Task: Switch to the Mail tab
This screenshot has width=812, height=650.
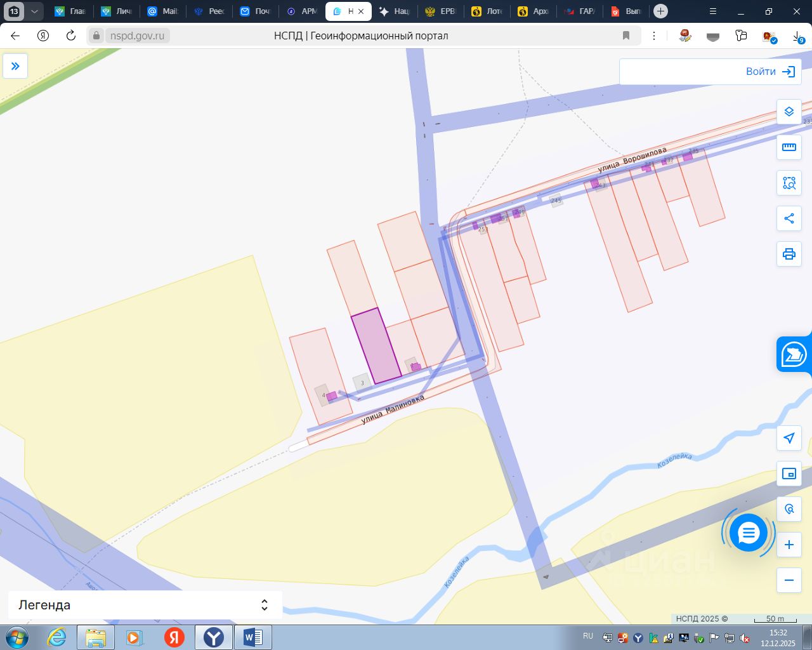Action: pyautogui.click(x=163, y=11)
